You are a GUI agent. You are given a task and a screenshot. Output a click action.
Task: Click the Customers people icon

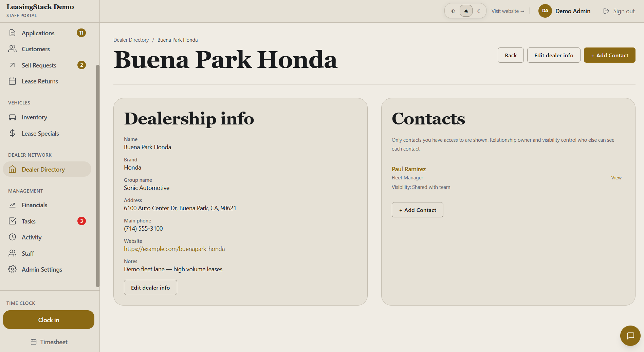pyautogui.click(x=13, y=49)
